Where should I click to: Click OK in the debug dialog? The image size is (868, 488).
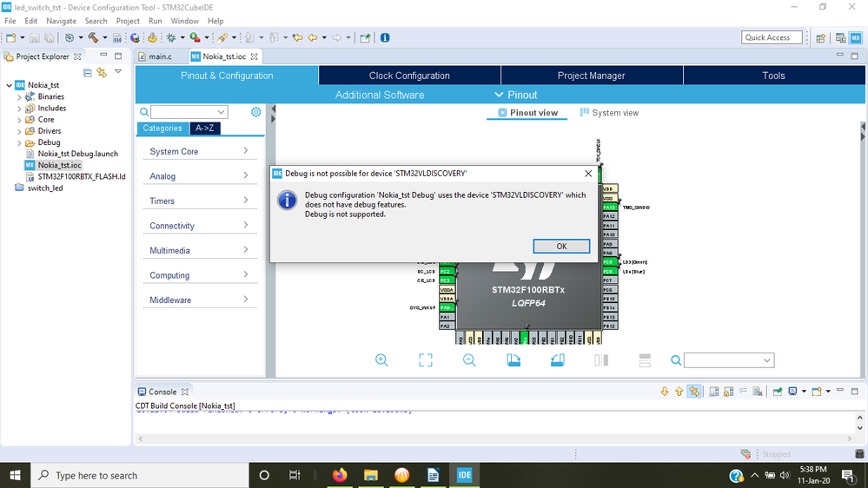[561, 247]
